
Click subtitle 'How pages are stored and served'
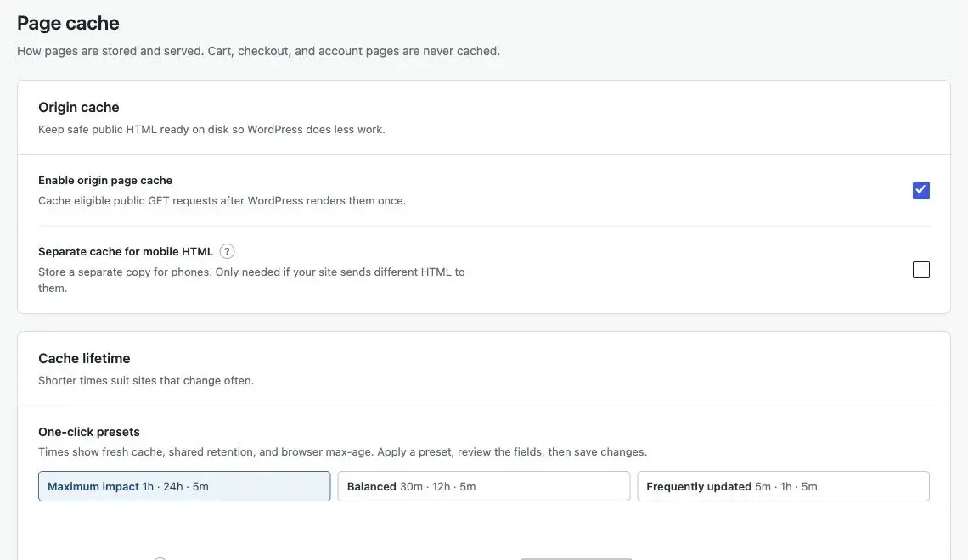(110, 51)
